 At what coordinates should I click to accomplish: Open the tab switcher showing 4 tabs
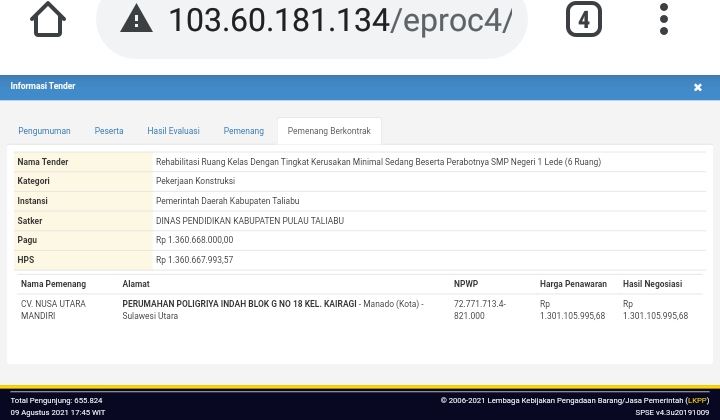pos(584,19)
